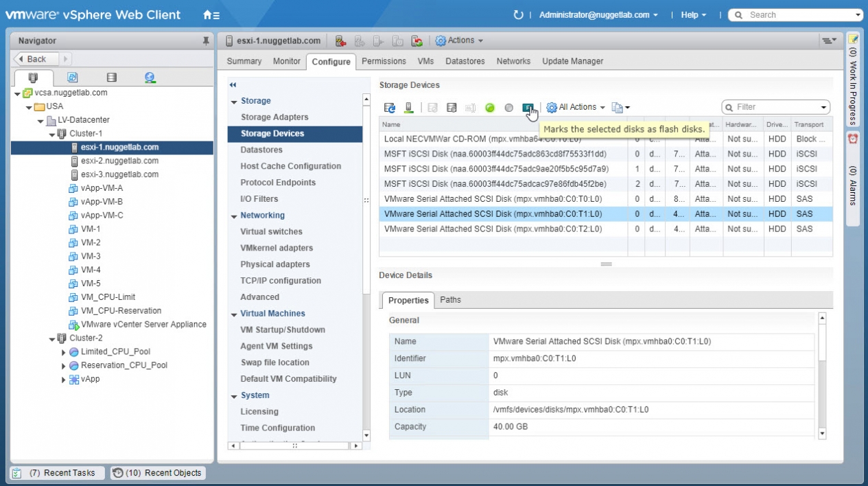Collapse the configure sidebar with double-arrow

coord(233,85)
